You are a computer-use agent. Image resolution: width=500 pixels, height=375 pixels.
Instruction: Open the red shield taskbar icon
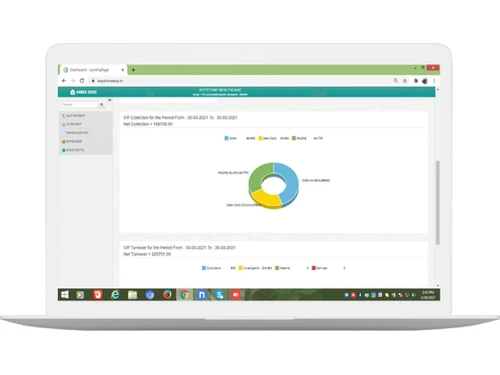click(x=98, y=295)
